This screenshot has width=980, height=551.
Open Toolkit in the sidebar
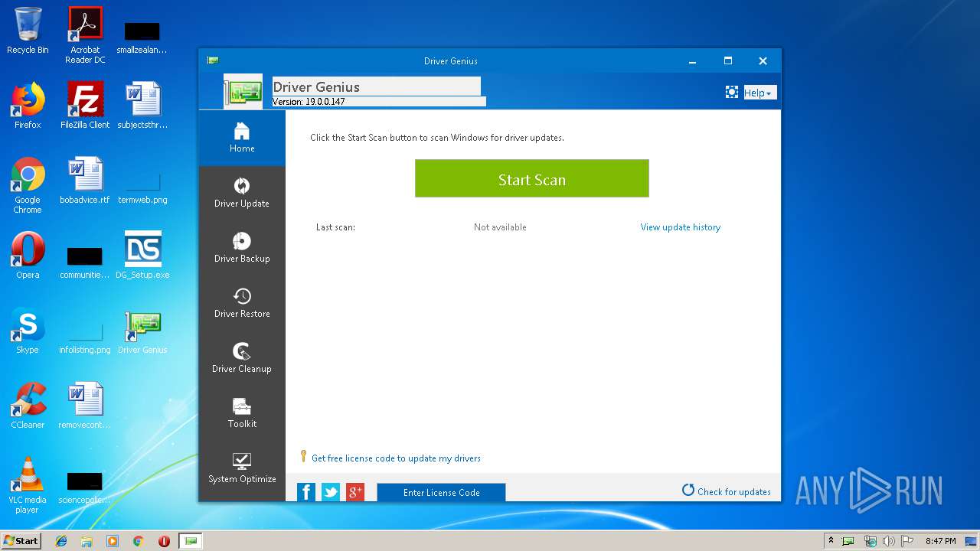242,414
